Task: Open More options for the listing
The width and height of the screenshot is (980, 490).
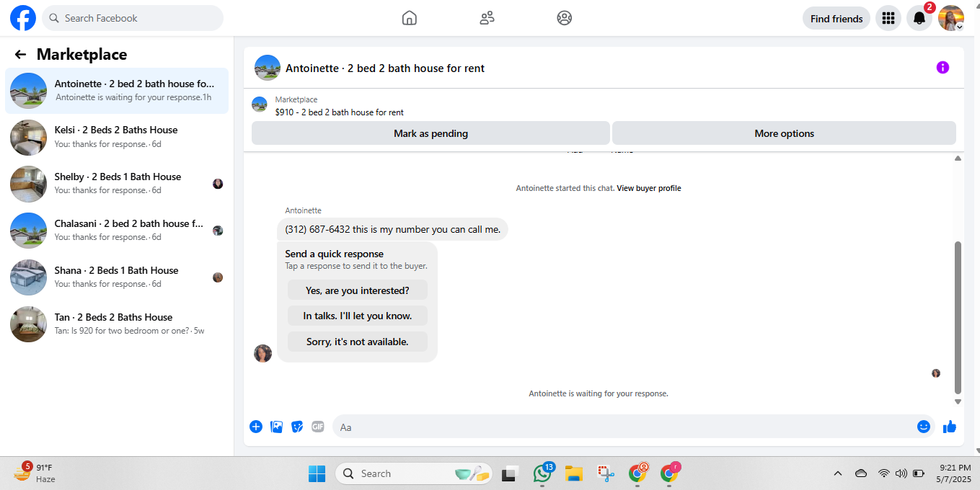Action: click(784, 133)
